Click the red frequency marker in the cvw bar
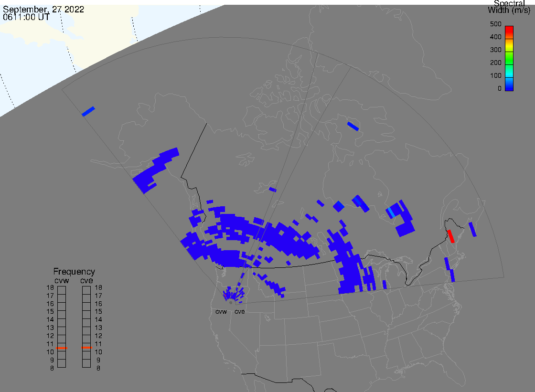 point(62,348)
